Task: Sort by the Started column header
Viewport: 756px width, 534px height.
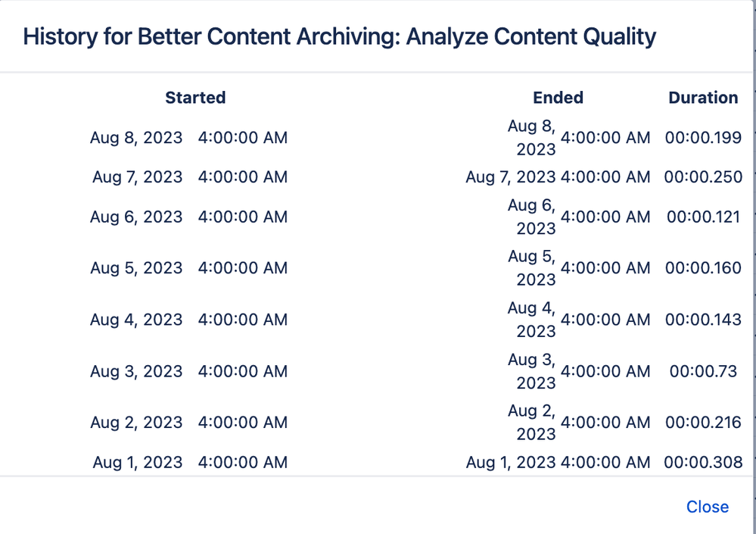Action: (194, 97)
